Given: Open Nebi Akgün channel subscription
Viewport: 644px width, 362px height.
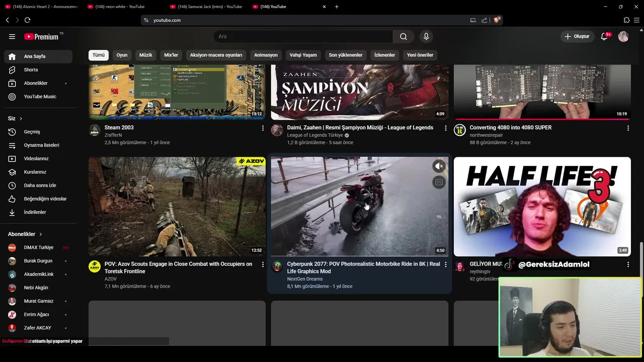Looking at the screenshot, I should (38, 288).
